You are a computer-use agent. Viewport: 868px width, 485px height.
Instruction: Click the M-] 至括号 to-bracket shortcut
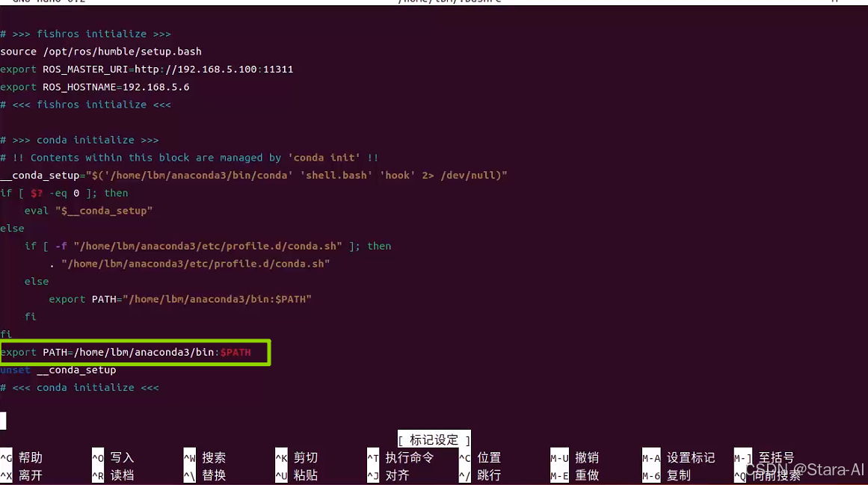pos(765,458)
